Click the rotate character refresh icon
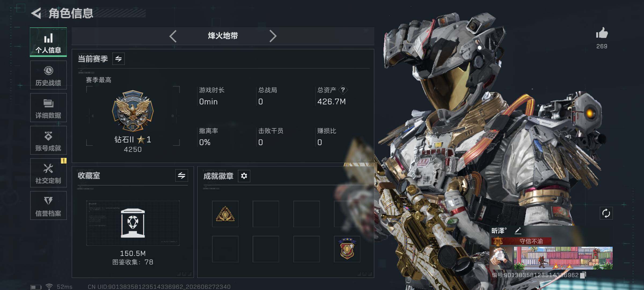Screen dimensions: 644x290 [606, 213]
